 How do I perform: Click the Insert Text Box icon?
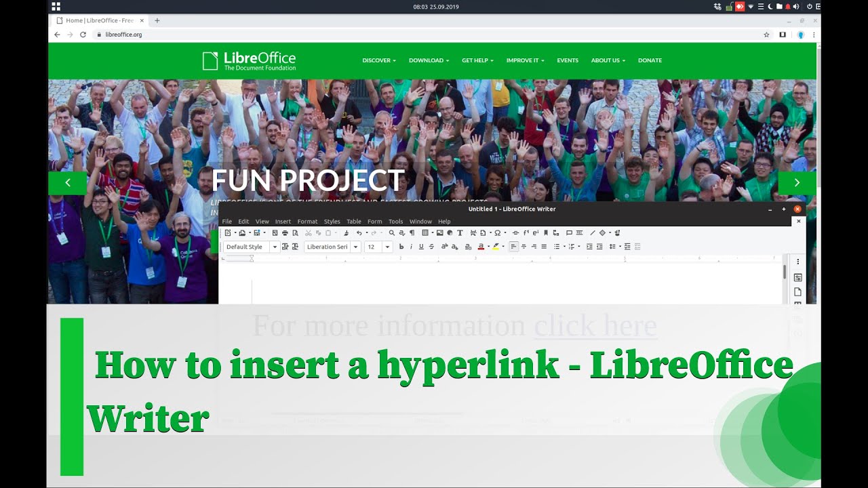click(x=460, y=232)
